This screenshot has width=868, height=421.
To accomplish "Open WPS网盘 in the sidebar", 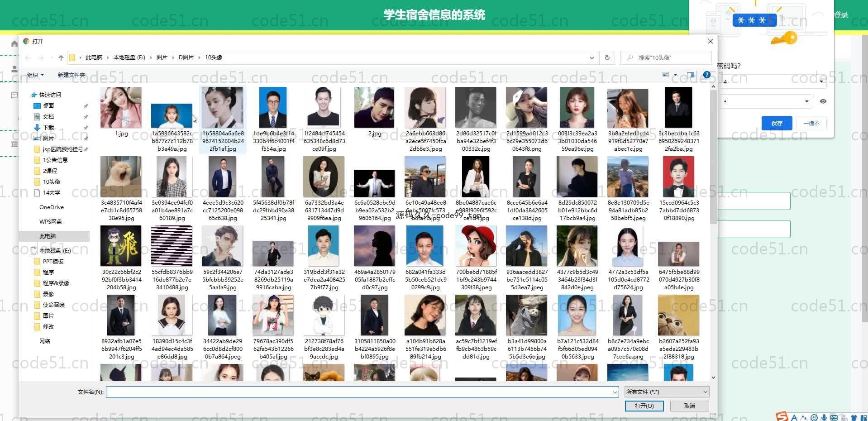I will click(x=50, y=221).
